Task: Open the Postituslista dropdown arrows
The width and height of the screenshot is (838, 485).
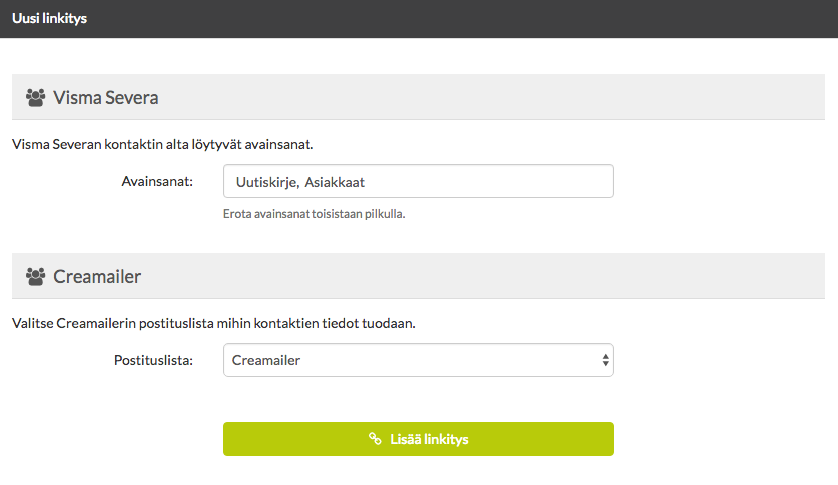Action: point(605,360)
